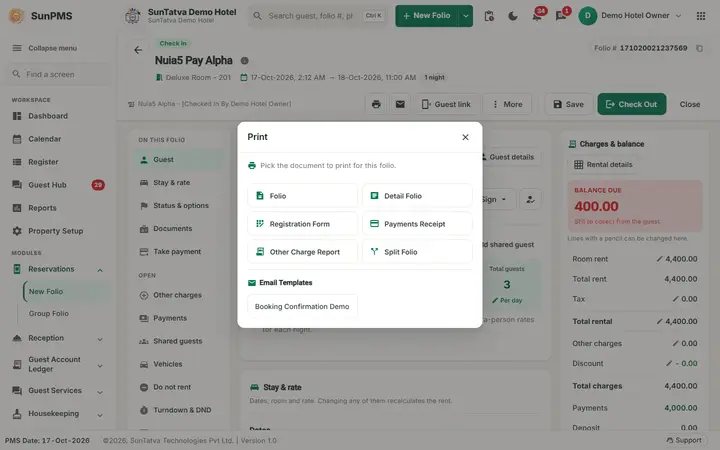This screenshot has width=720, height=450.
Task: Expand the Guest Services module
Action: [x=100, y=392]
